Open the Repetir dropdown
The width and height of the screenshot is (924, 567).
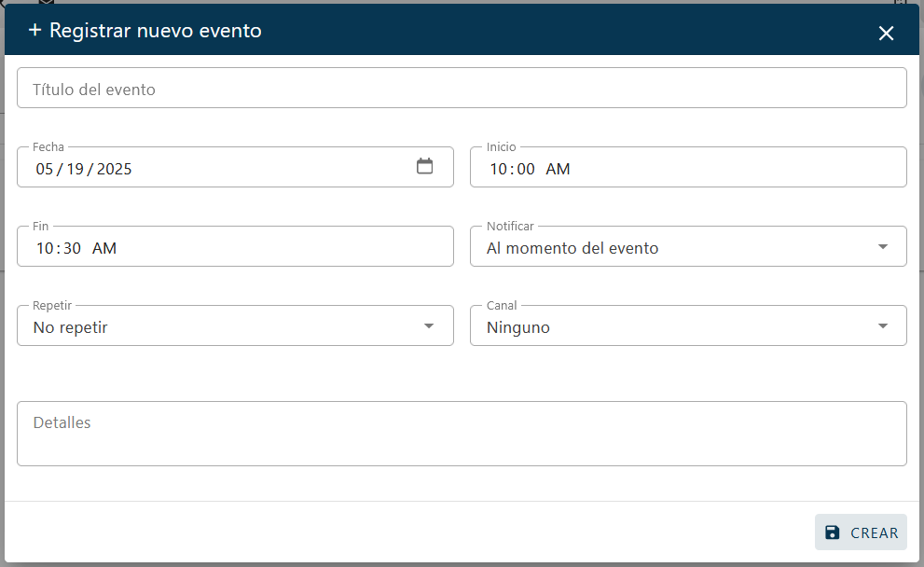point(235,325)
